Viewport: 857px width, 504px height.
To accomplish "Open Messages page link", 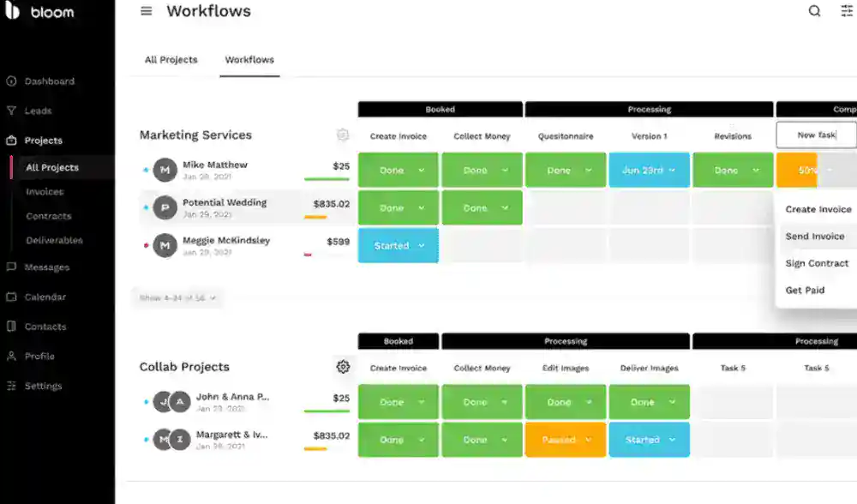I will pyautogui.click(x=47, y=267).
